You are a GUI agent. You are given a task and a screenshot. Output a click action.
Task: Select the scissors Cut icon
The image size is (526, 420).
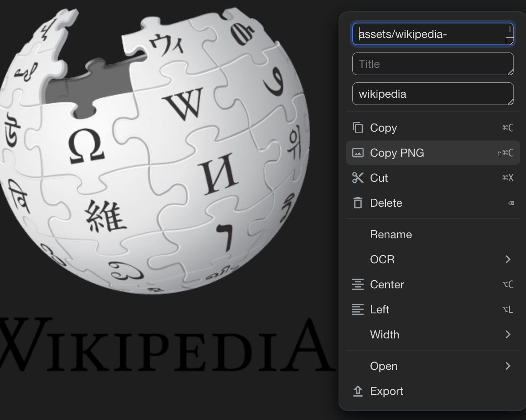tap(358, 178)
